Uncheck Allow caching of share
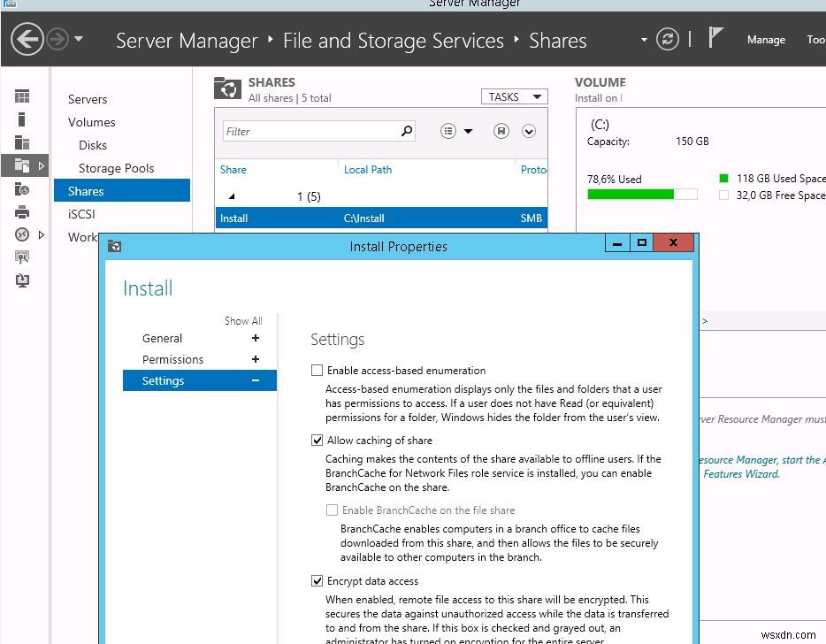This screenshot has width=826, height=644. coord(317,440)
